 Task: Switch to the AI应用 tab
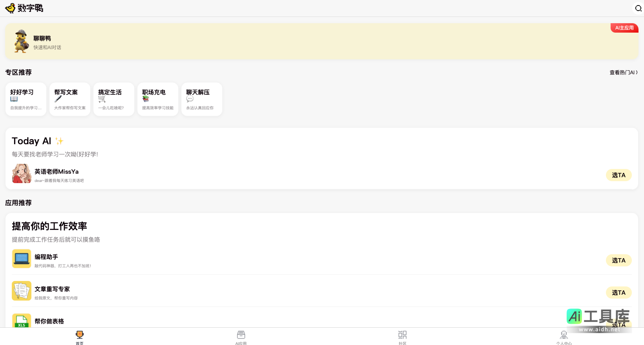[241, 337]
